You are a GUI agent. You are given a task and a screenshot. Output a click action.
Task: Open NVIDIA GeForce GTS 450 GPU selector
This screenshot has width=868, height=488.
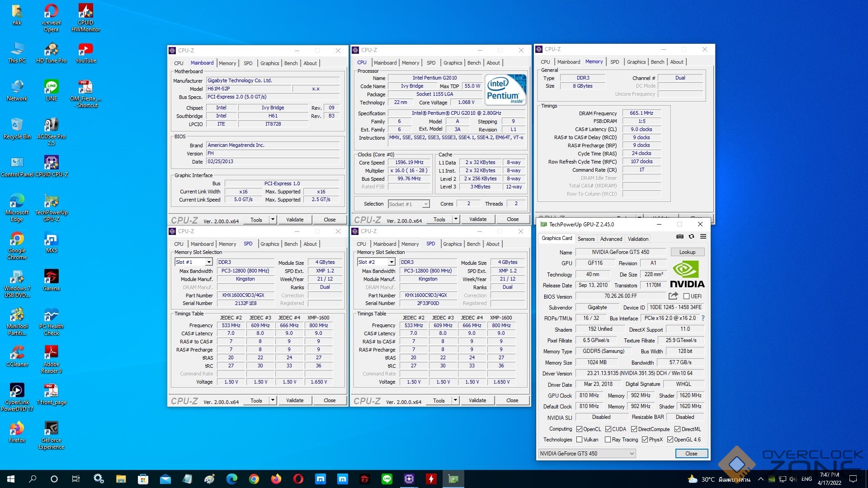point(587,454)
